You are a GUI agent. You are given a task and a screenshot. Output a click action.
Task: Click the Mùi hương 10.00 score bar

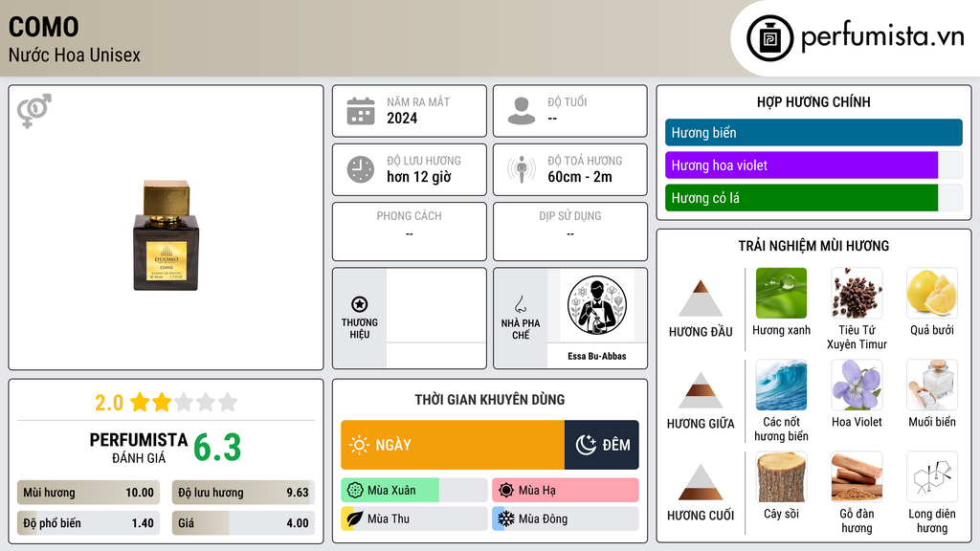(88, 493)
